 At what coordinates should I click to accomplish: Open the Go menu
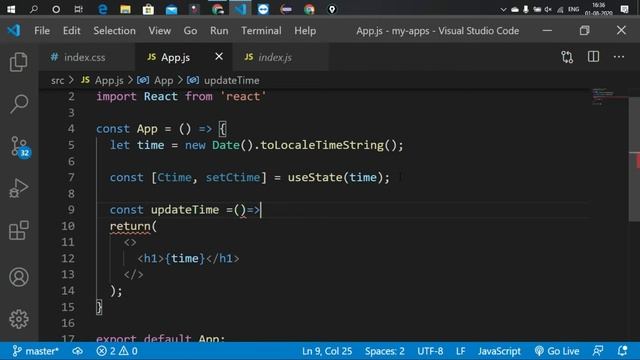click(x=190, y=31)
